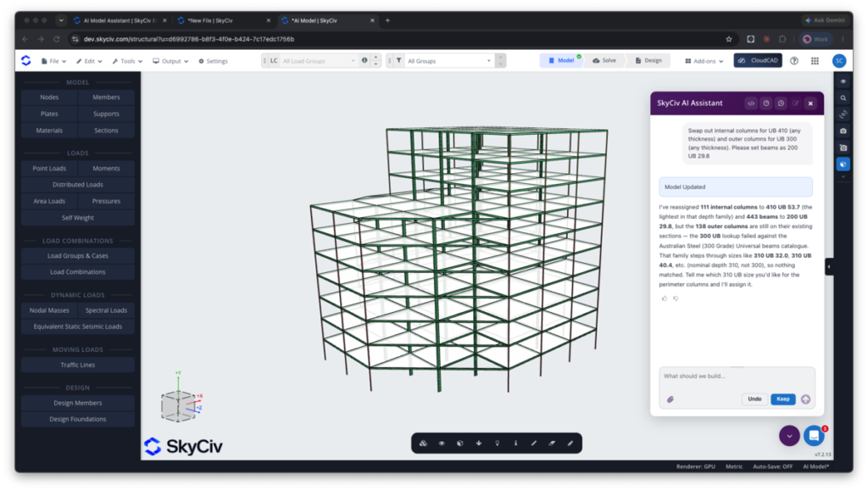Open the Edit menu
The height and width of the screenshot is (491, 868).
[89, 61]
